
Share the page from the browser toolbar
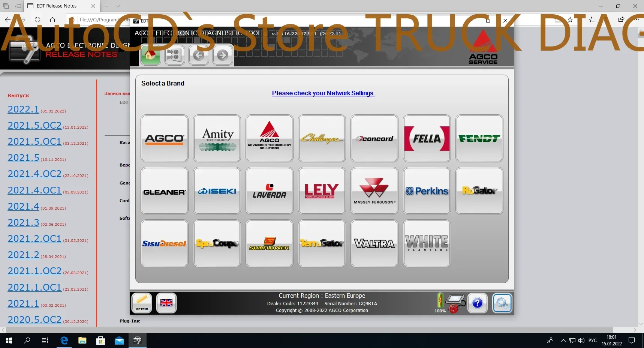point(621,19)
